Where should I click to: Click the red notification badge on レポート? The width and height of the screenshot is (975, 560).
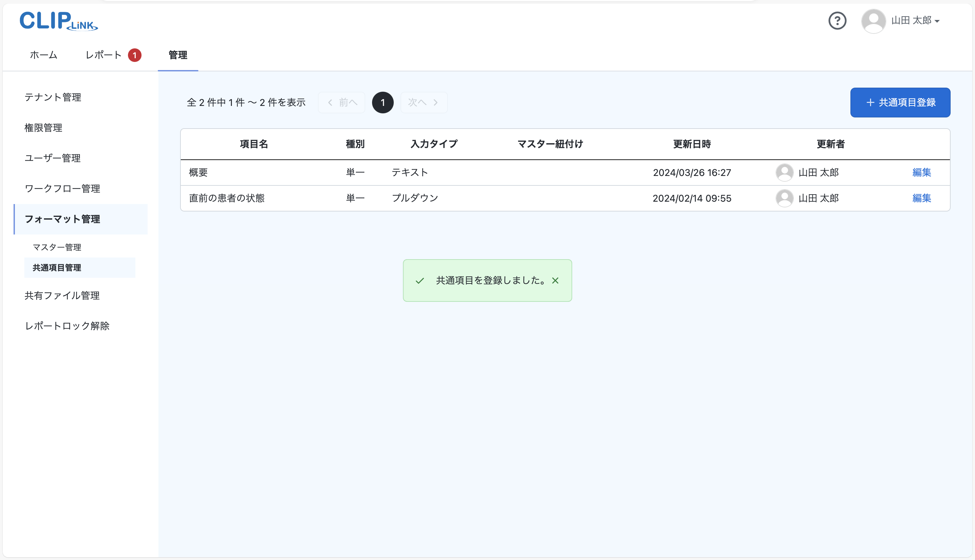tap(134, 55)
